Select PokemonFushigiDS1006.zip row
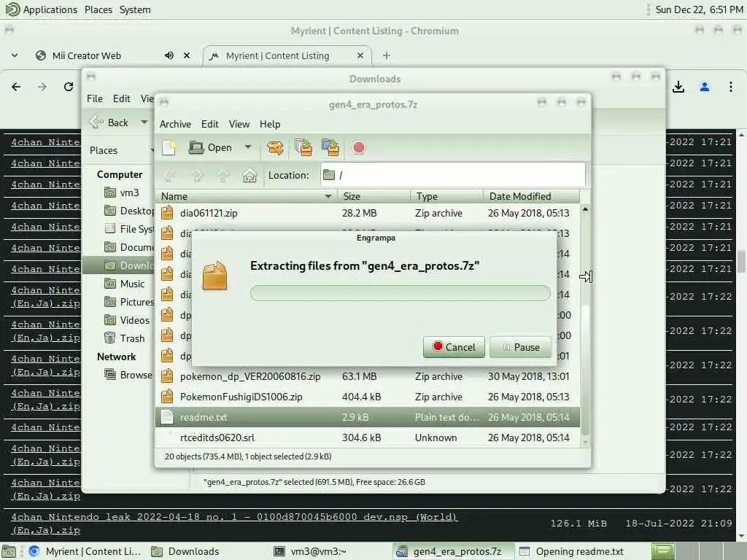 click(x=368, y=397)
